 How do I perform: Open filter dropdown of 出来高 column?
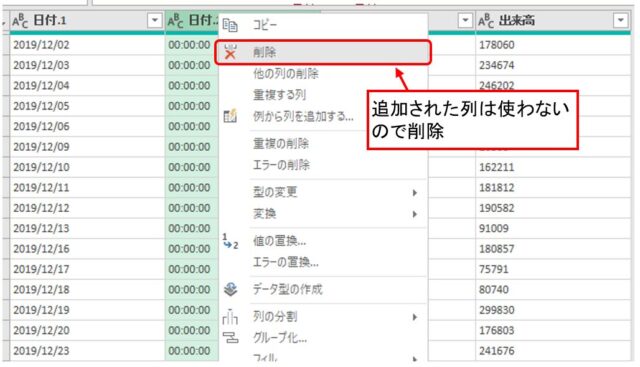(620, 20)
